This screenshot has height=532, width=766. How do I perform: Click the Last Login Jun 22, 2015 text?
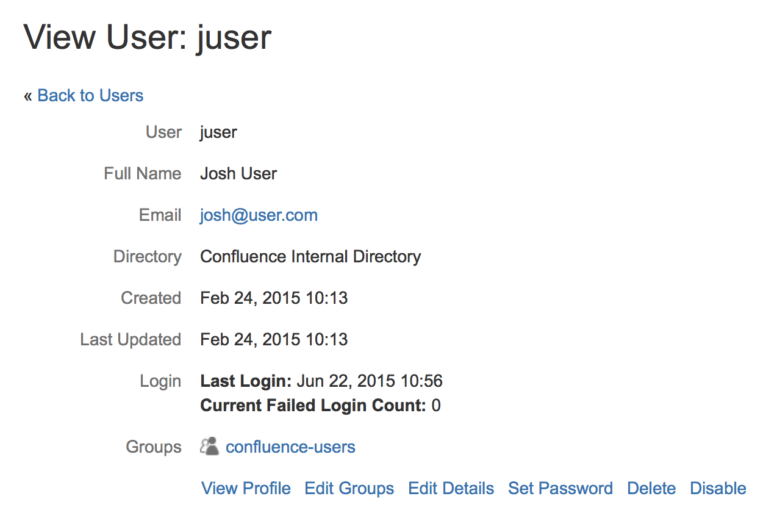[321, 381]
